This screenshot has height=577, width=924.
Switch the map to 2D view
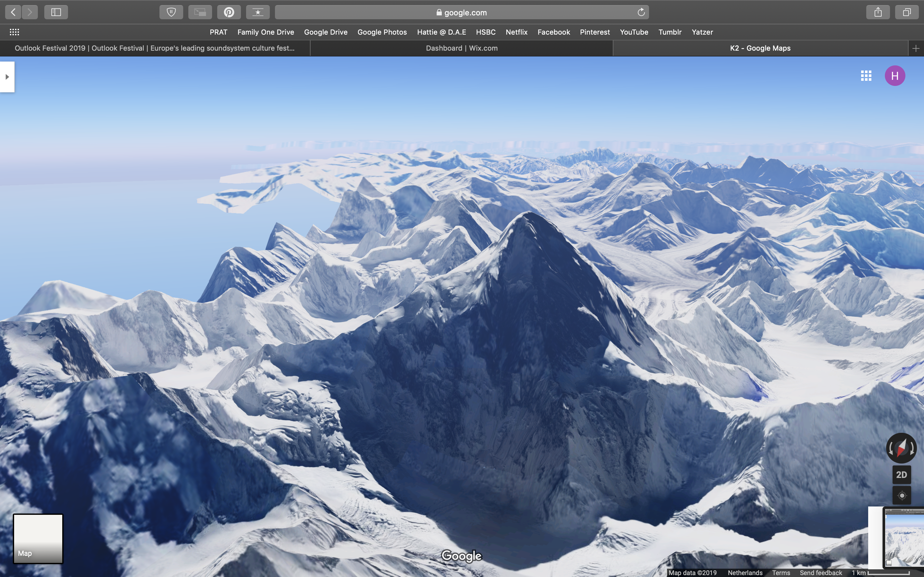tap(902, 475)
